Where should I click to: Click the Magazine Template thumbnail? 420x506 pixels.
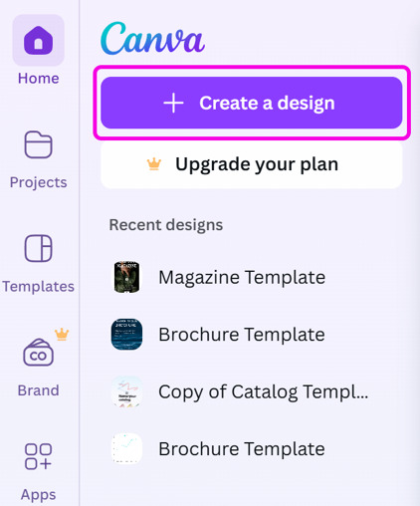click(x=126, y=277)
